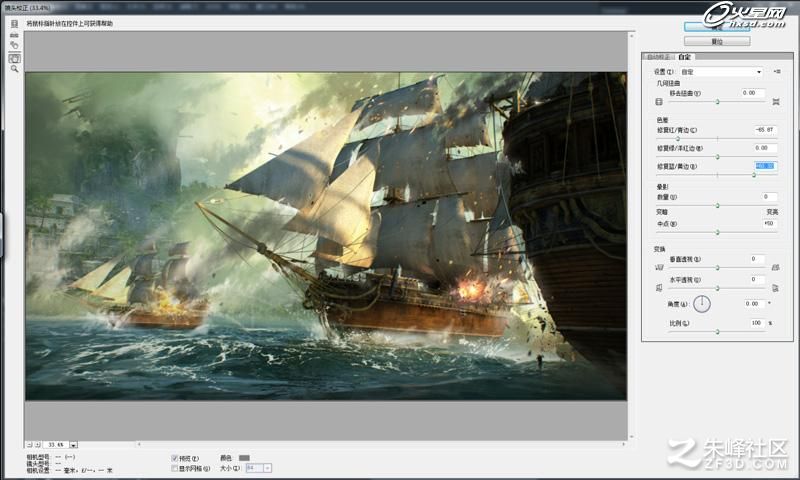Click the ship preview image
Image resolution: width=800 pixels, height=480 pixels.
click(x=326, y=236)
